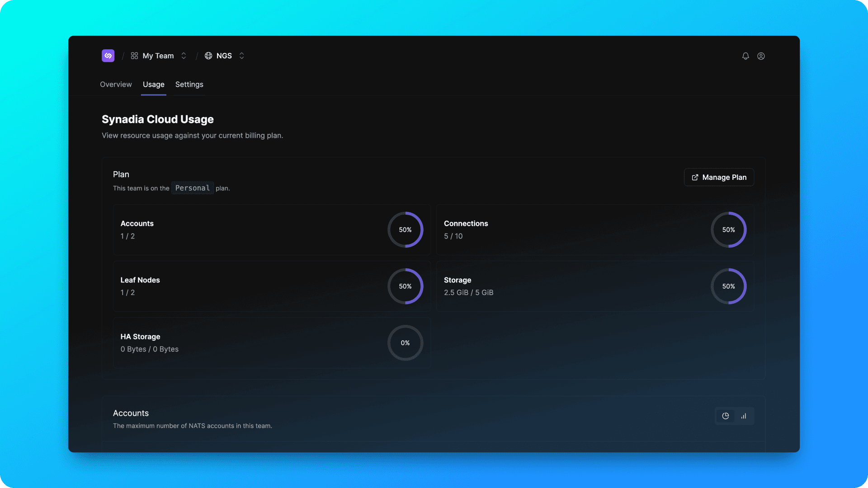The height and width of the screenshot is (488, 868).
Task: Click the Personal plan badge
Action: [x=192, y=188]
